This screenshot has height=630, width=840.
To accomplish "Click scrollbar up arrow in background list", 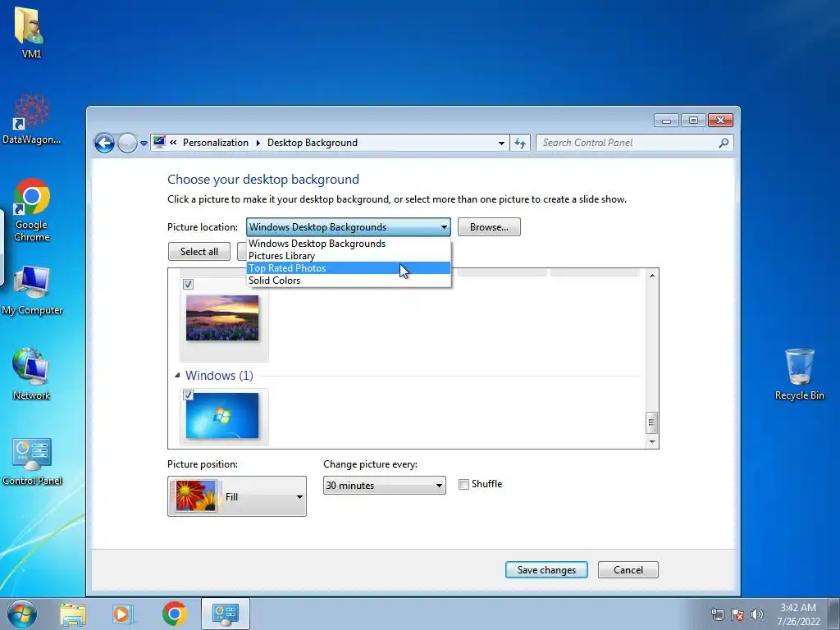I will pyautogui.click(x=652, y=276).
